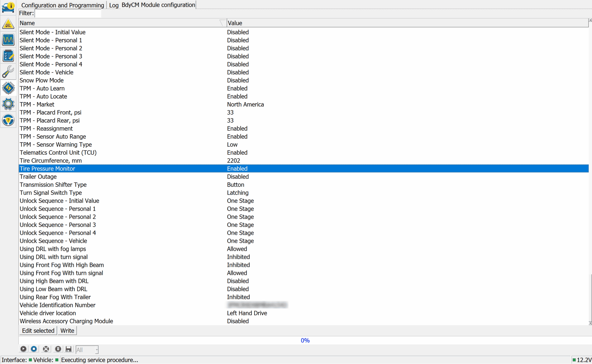
Task: Select the Snow Plow Mode row
Action: tap(42, 80)
